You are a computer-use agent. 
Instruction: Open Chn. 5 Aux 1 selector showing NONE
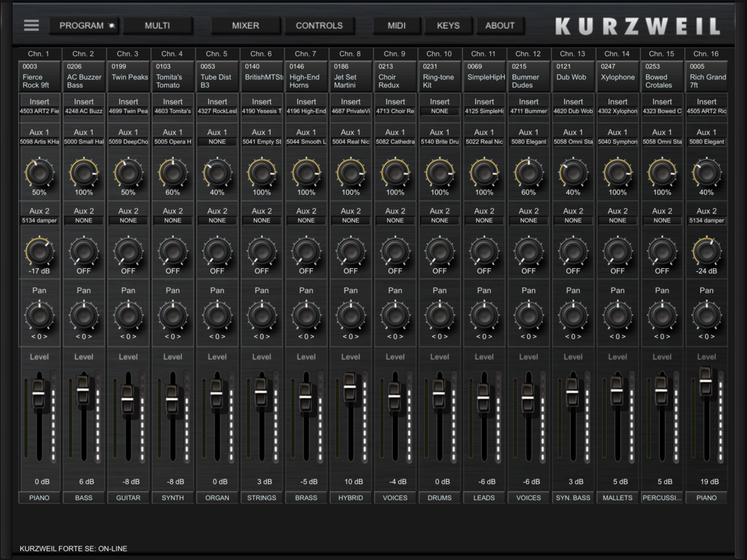pos(217,142)
